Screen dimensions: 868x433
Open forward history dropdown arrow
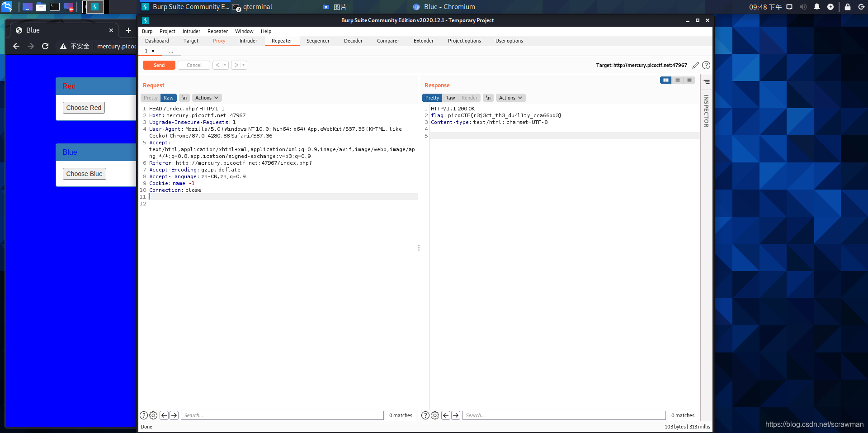[x=244, y=65]
